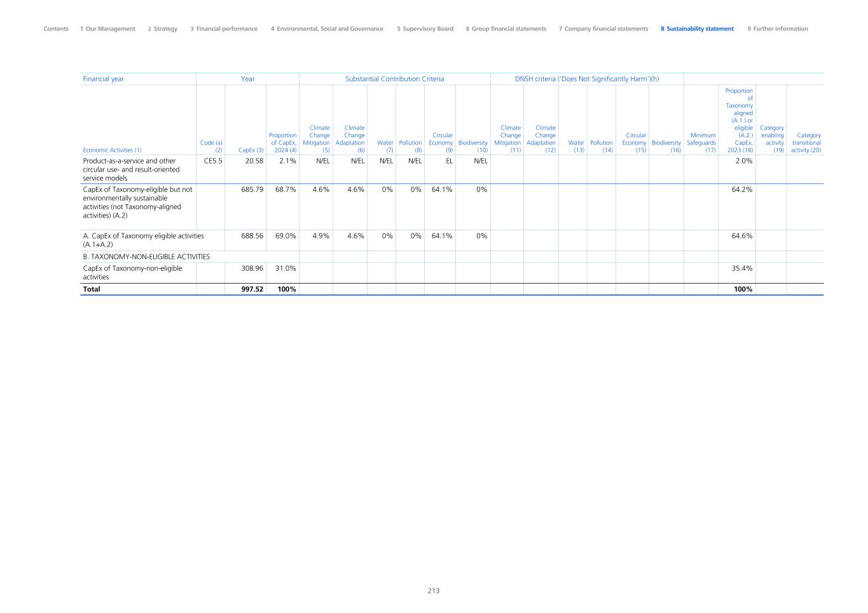
Task: Click the DNSH criteria column header
Action: (586, 79)
